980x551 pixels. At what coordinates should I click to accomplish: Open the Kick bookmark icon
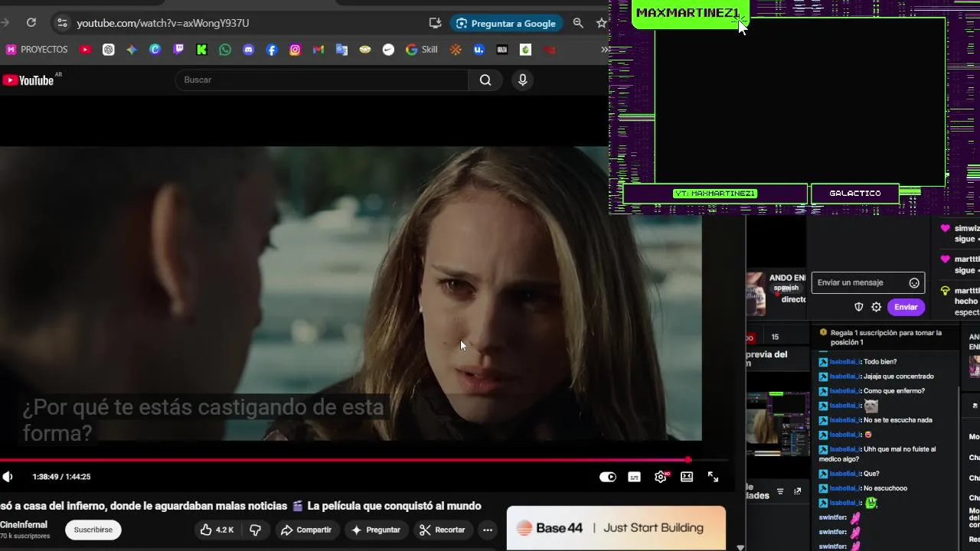tap(201, 50)
